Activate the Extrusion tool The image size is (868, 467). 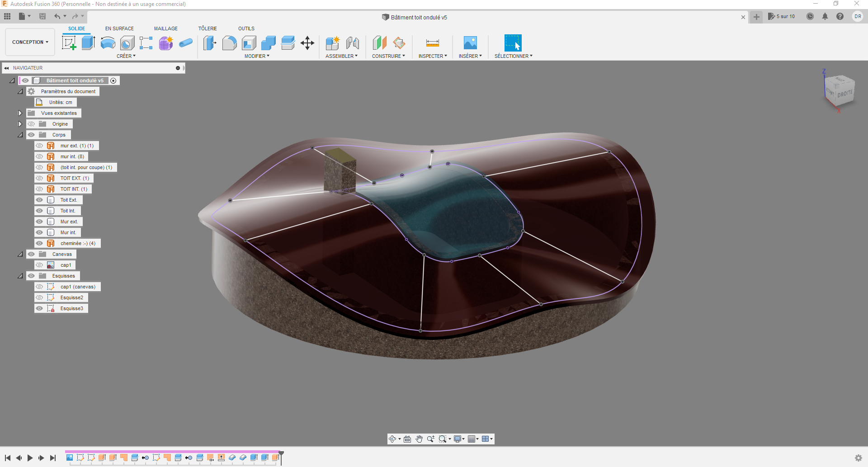tap(88, 43)
